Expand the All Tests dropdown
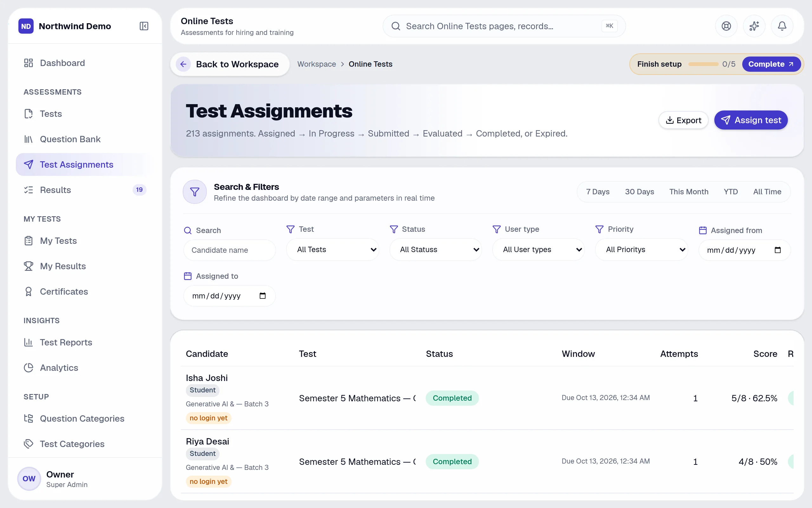 tap(332, 250)
